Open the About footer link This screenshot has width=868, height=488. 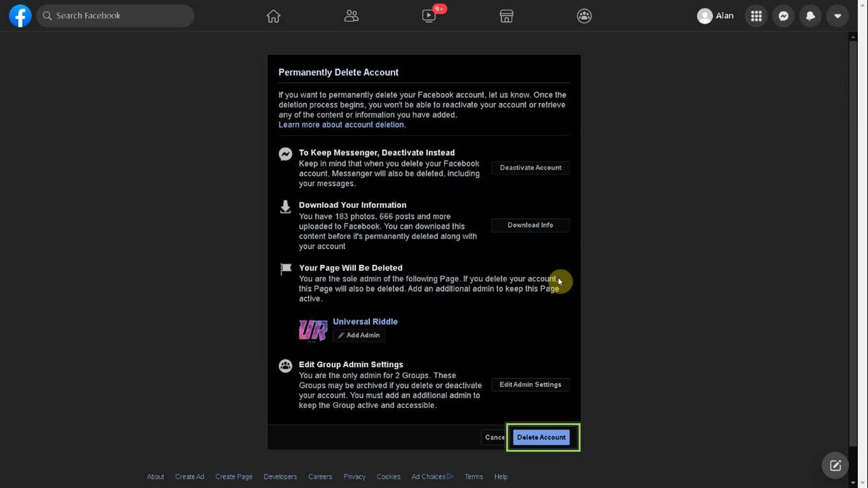[x=156, y=477]
